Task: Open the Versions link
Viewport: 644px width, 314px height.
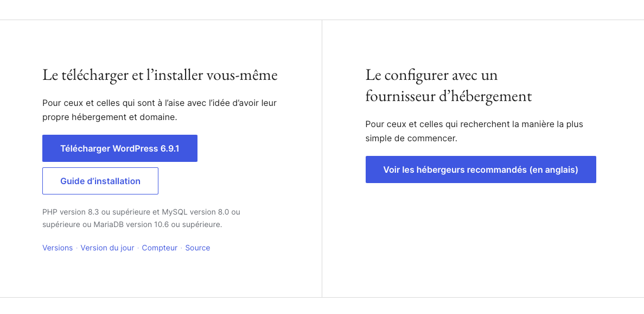Action: pos(58,248)
